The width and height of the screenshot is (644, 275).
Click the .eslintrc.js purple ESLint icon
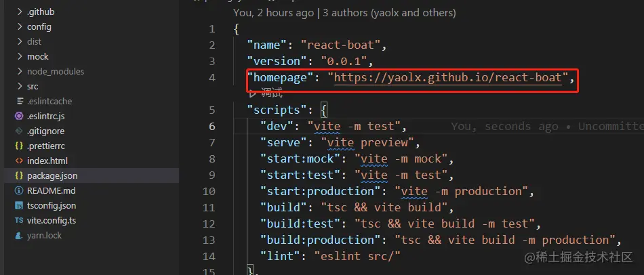19,116
